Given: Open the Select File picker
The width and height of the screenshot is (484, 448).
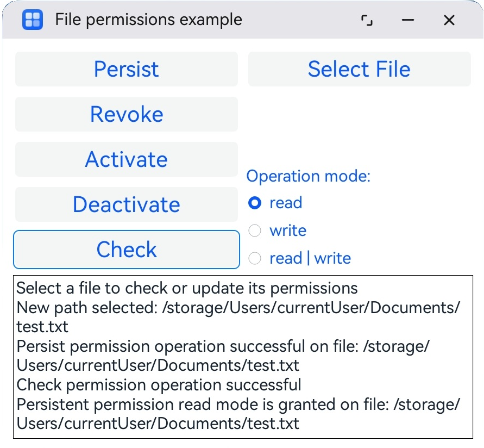Looking at the screenshot, I should [359, 69].
